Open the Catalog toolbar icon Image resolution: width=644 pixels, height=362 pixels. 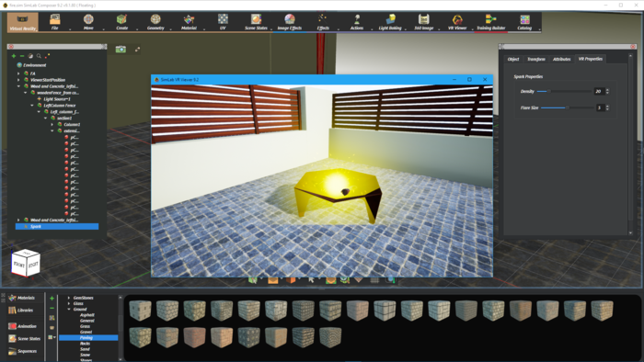(x=524, y=22)
